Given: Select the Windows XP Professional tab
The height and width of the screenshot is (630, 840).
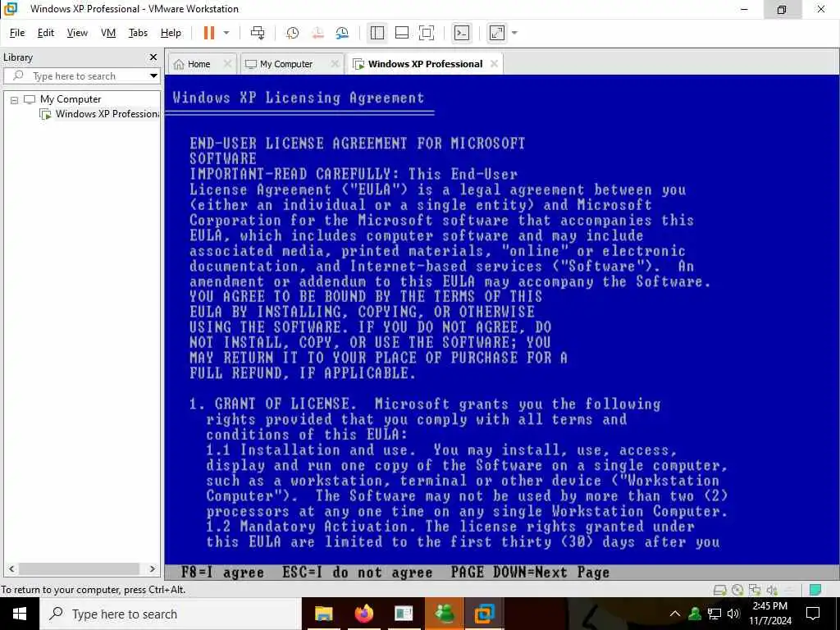Looking at the screenshot, I should 426,64.
